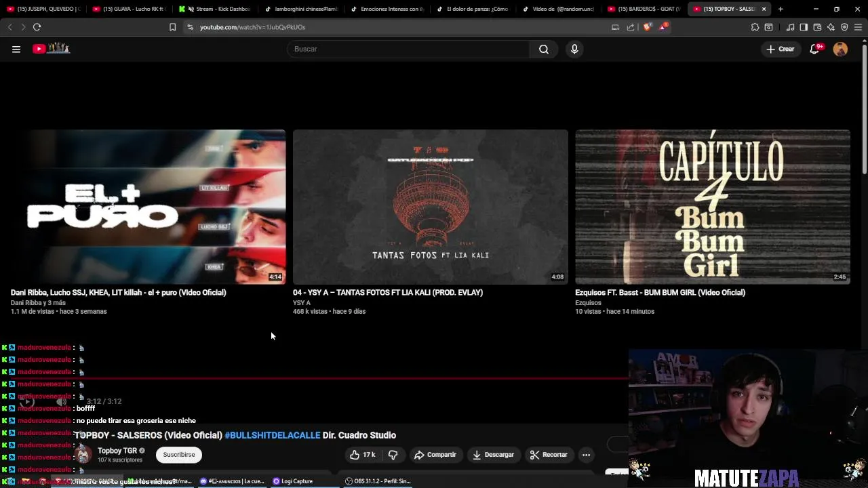Switch to Emociones Intensas tab
The width and height of the screenshot is (868, 488).
tap(388, 9)
